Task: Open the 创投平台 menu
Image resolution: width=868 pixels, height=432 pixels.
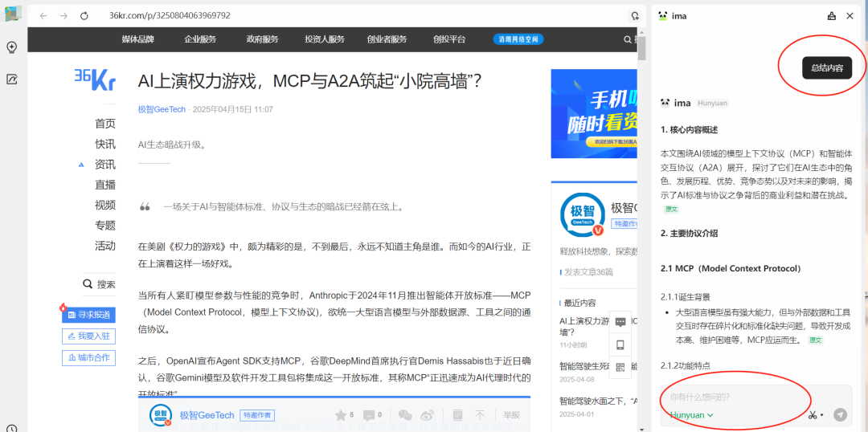Action: (x=449, y=39)
